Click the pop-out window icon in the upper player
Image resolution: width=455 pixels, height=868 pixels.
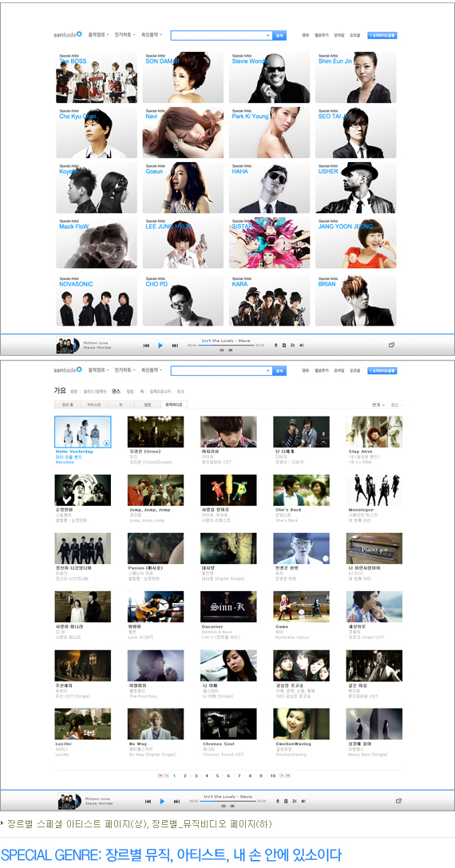391,345
